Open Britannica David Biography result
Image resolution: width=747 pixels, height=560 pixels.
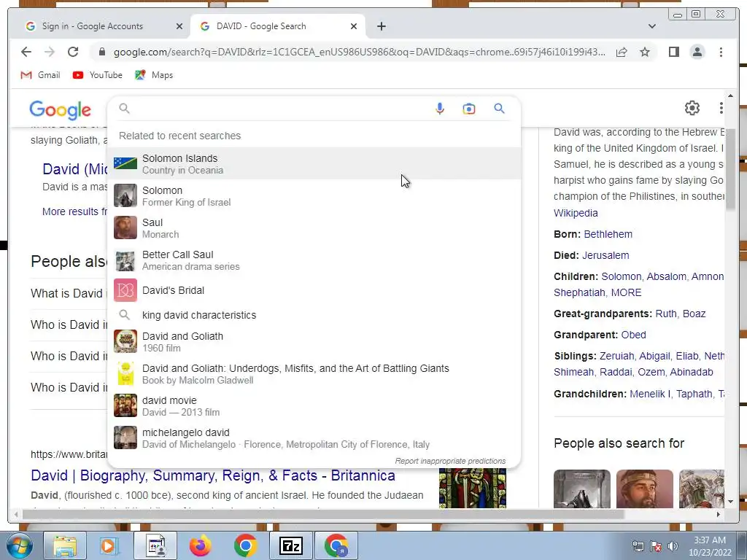point(213,475)
